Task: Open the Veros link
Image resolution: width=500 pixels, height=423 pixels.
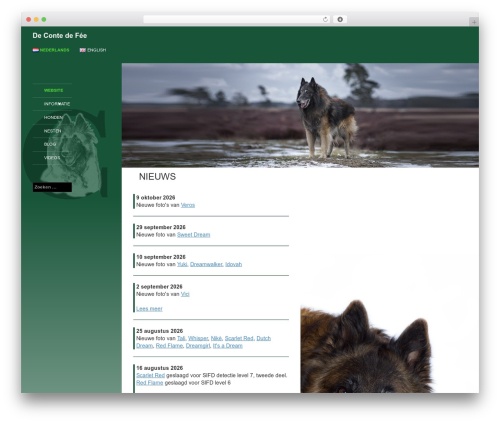Action: [188, 205]
